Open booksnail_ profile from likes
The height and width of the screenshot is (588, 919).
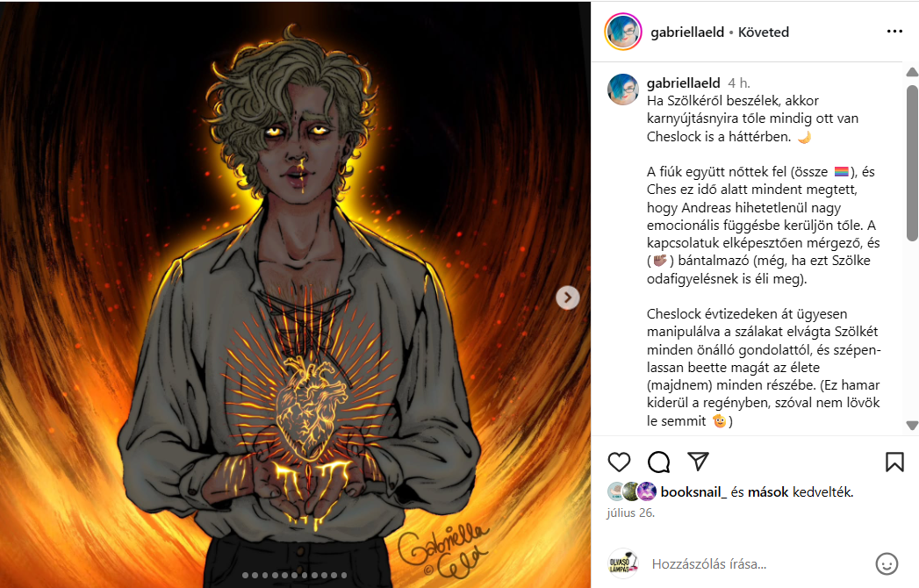(693, 491)
